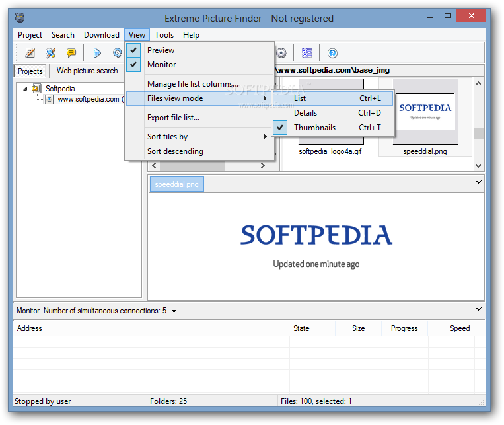The image size is (504, 425).
Task: Switch to Web picture search tab
Action: pos(87,71)
